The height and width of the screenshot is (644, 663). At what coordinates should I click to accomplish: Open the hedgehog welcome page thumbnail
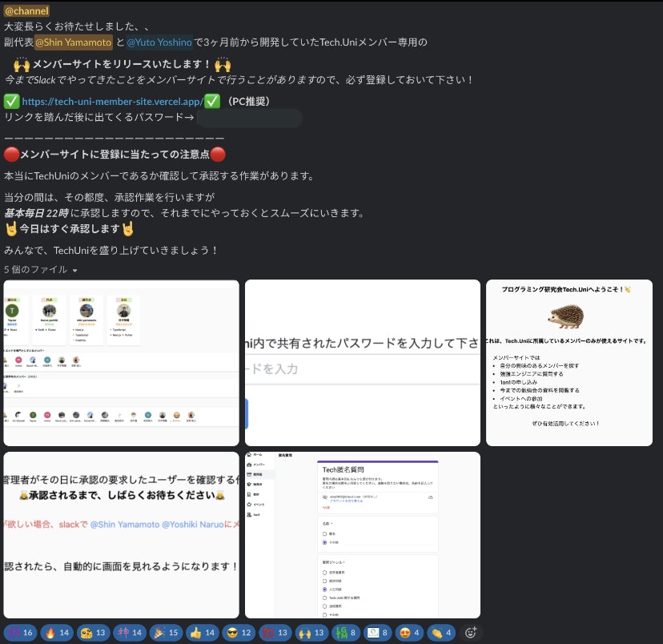pyautogui.click(x=569, y=363)
